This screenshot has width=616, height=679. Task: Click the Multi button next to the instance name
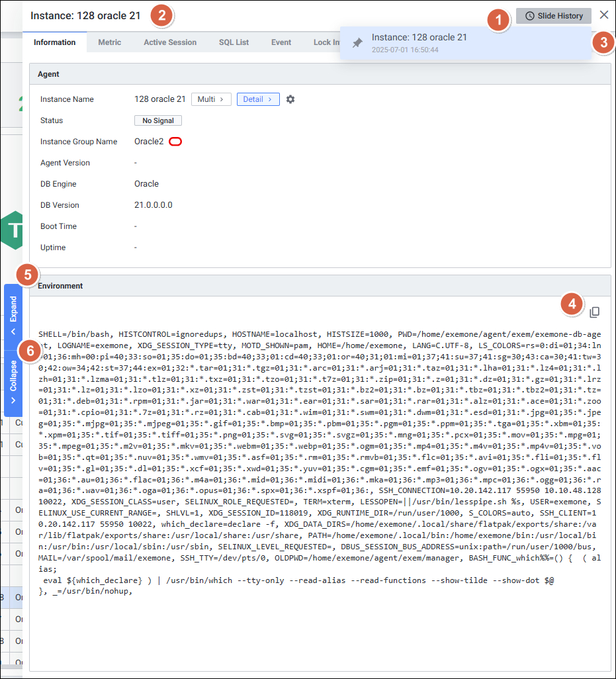(x=210, y=99)
